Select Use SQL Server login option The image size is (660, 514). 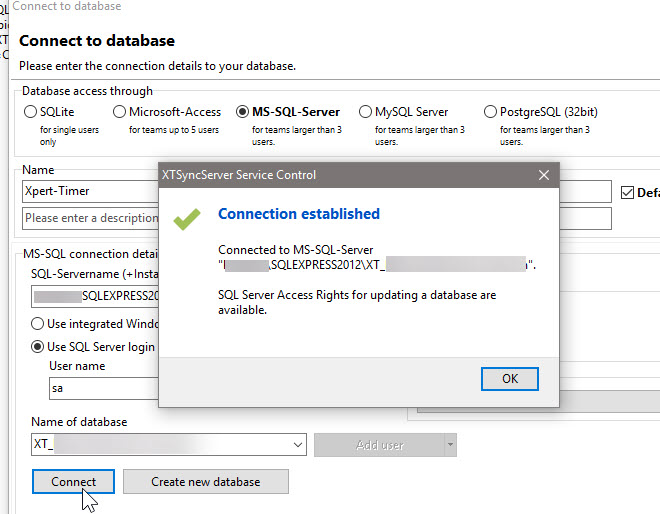(x=38, y=347)
